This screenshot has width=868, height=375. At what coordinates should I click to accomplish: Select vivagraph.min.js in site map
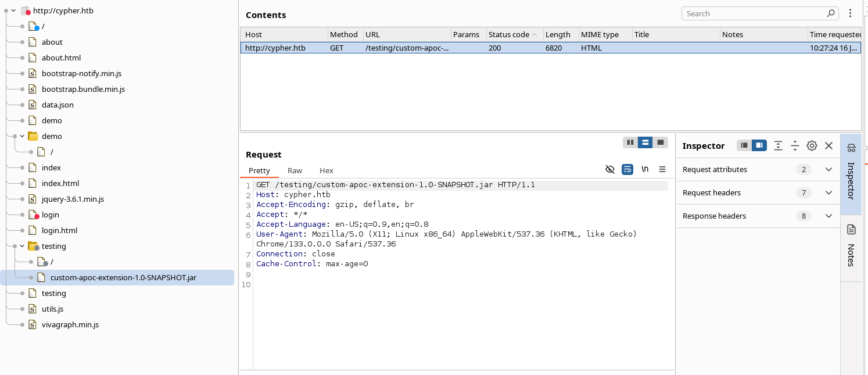click(x=70, y=324)
